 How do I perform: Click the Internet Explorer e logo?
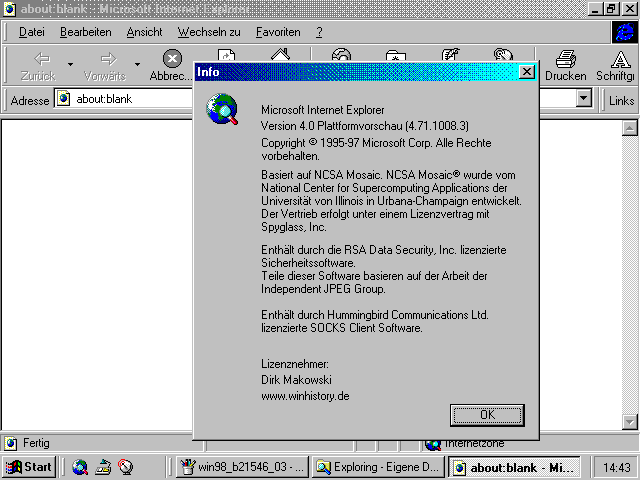pyautogui.click(x=625, y=32)
